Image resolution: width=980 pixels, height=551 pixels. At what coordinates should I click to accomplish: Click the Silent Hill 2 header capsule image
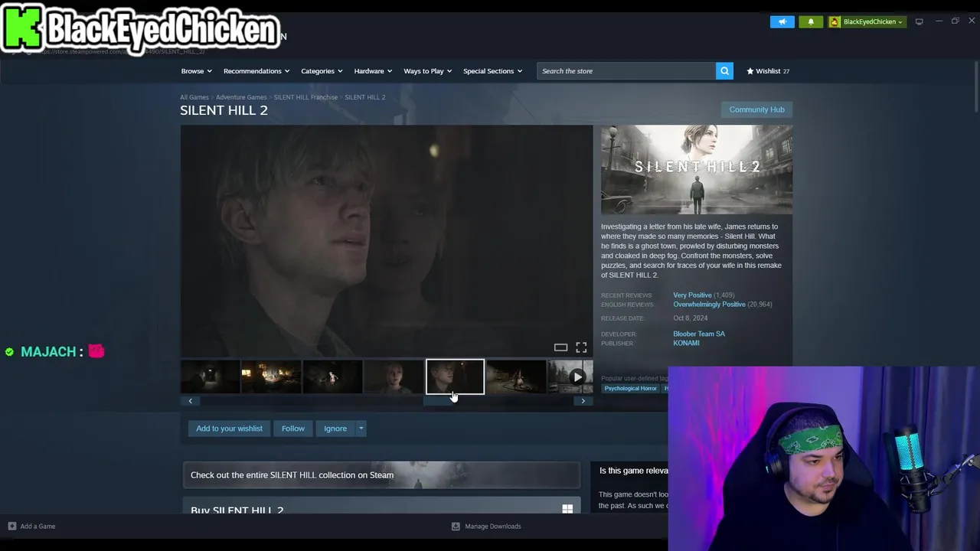(x=697, y=170)
